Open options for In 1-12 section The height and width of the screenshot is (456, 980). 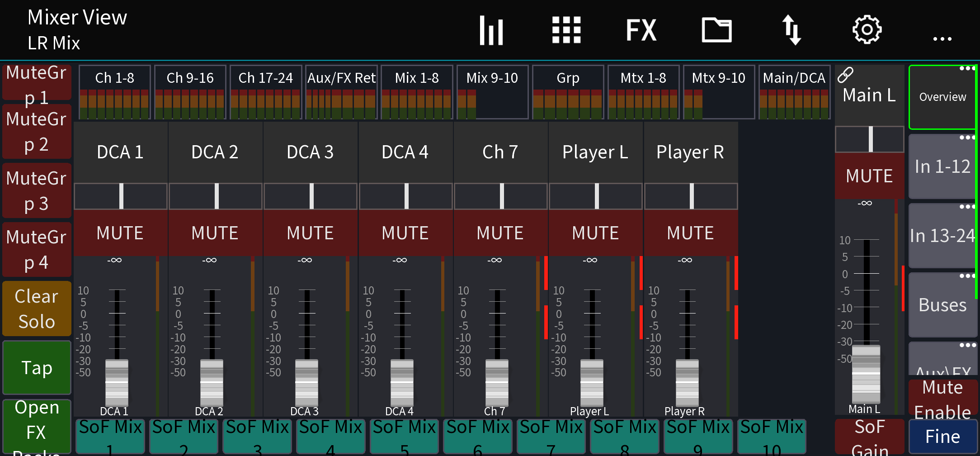click(x=968, y=138)
